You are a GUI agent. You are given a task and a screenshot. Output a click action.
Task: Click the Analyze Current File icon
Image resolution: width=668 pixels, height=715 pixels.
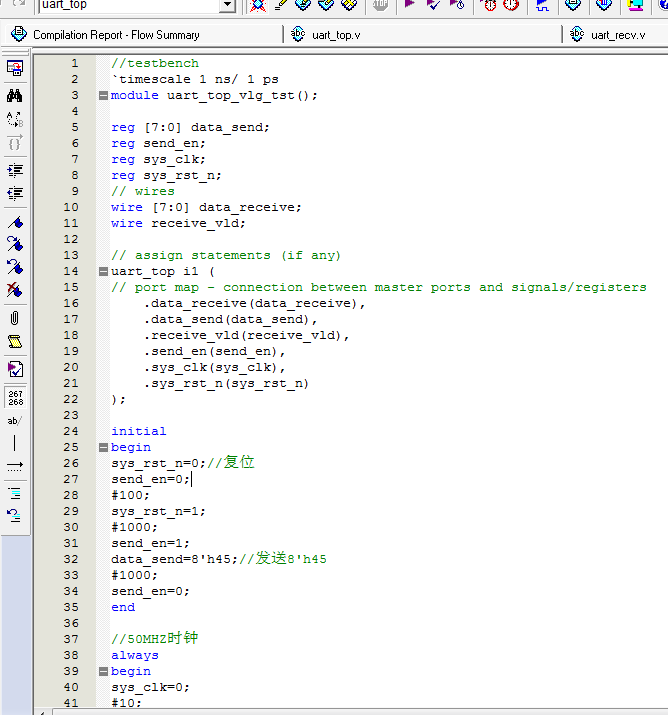coord(15,369)
